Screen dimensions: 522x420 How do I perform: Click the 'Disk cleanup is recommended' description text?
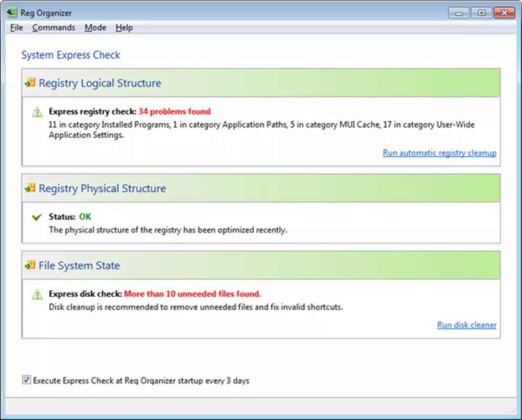[196, 307]
